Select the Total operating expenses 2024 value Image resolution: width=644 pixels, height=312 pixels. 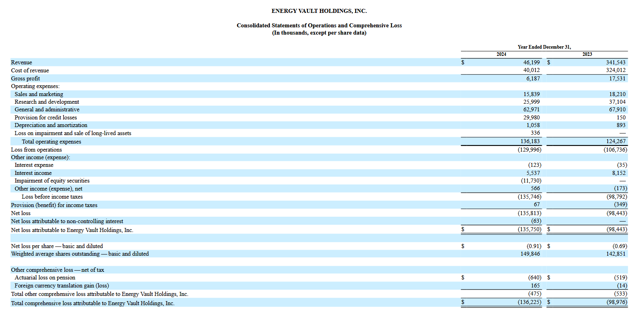click(530, 141)
